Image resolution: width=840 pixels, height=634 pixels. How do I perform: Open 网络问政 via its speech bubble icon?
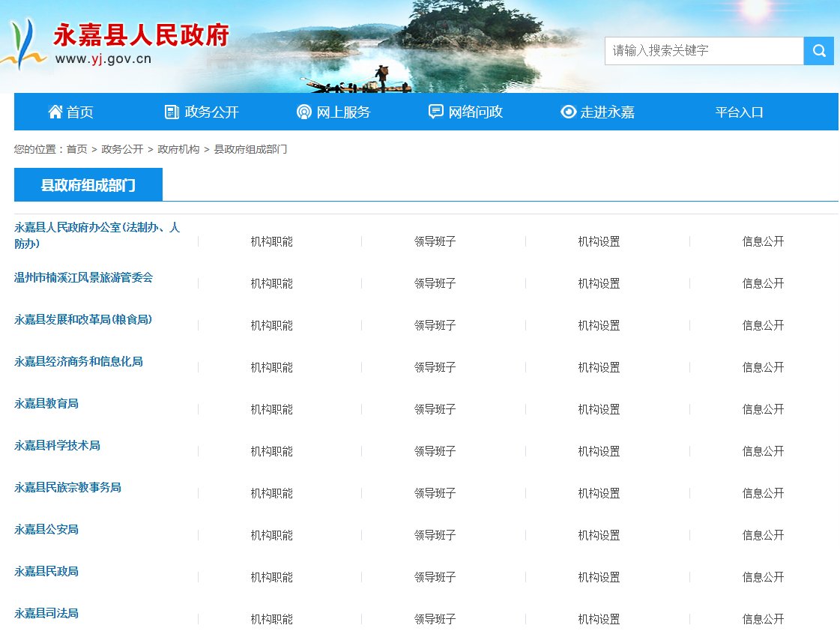point(437,111)
